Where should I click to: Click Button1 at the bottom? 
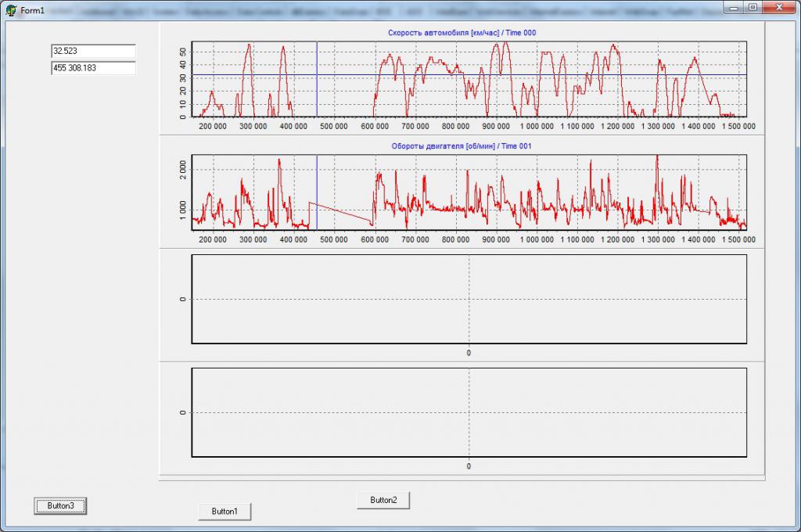coord(224,512)
